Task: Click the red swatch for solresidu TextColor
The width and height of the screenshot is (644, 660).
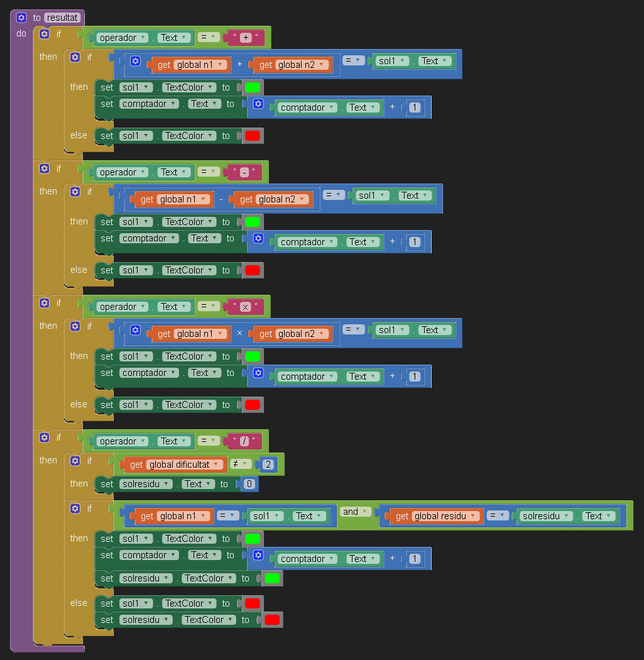Action: click(x=272, y=620)
